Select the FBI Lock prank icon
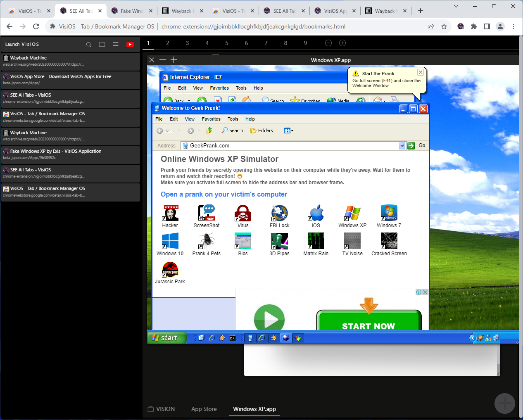 [x=279, y=213]
